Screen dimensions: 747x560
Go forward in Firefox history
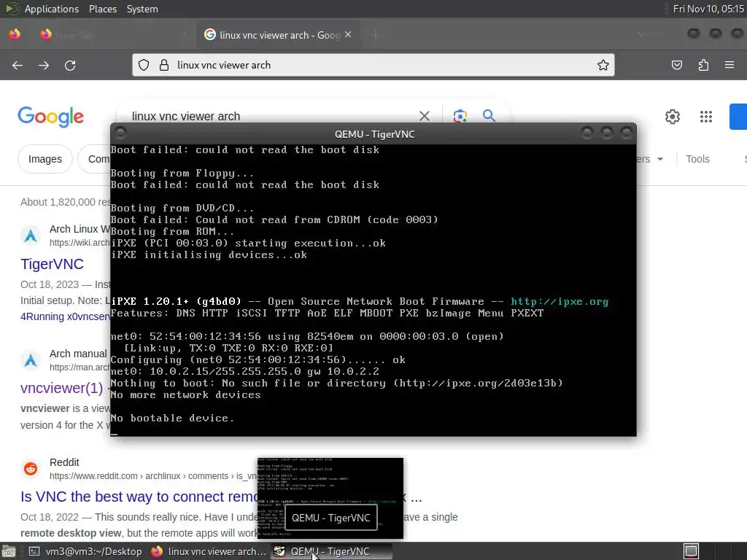tap(44, 65)
